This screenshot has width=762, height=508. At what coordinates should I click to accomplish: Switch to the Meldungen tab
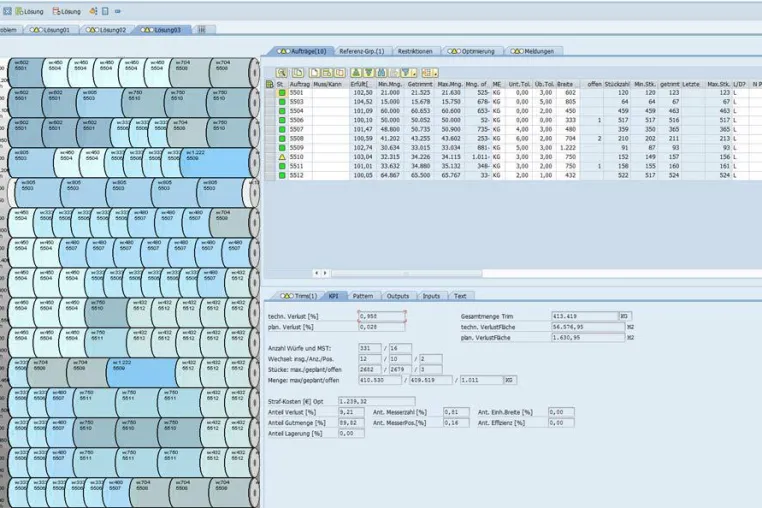[x=533, y=51]
